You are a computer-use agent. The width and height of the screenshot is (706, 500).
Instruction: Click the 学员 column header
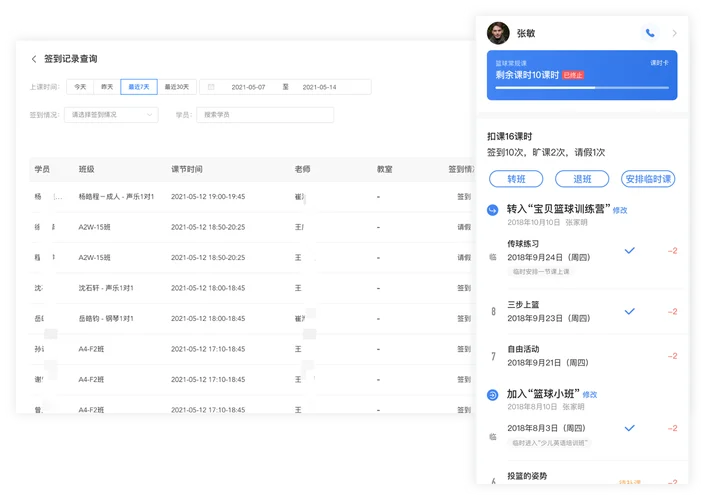tap(42, 169)
